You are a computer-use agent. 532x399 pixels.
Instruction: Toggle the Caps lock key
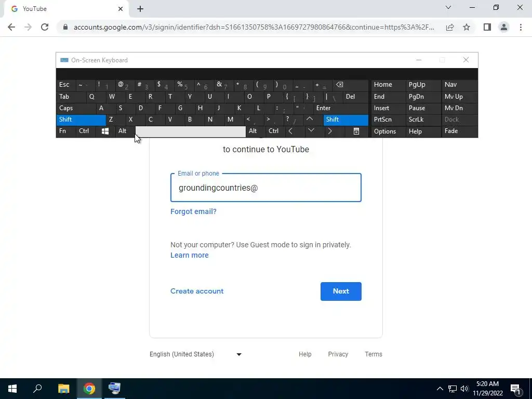[x=76, y=108]
